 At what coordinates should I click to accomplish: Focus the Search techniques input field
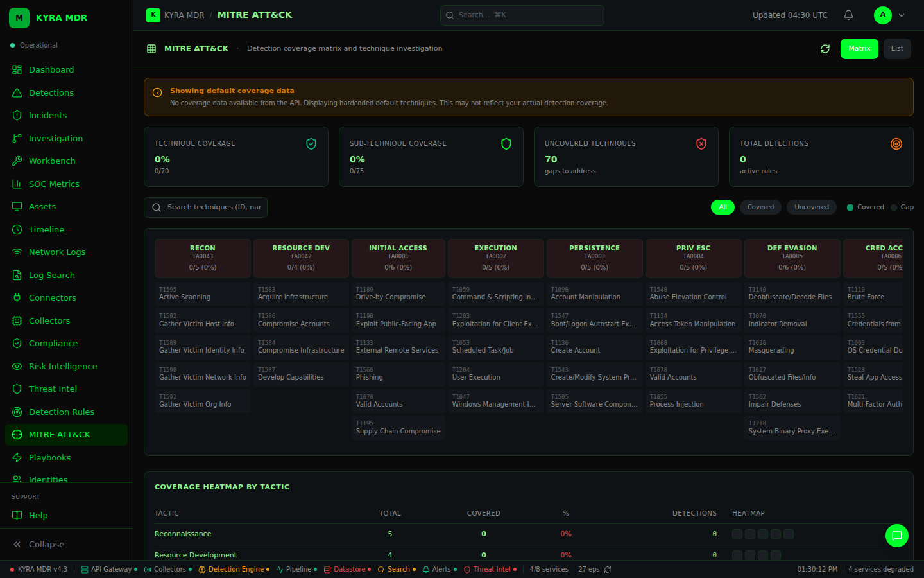click(213, 207)
